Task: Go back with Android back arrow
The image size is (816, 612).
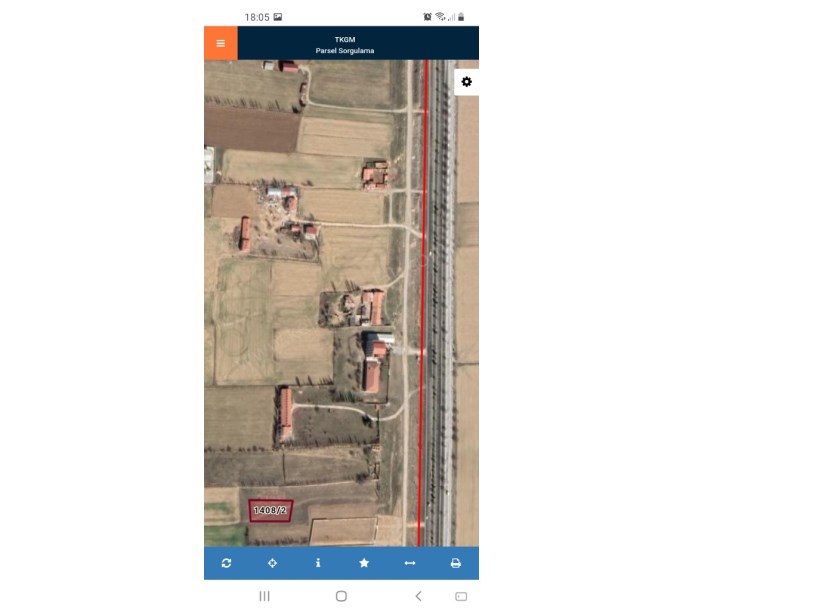Action: pos(418,596)
